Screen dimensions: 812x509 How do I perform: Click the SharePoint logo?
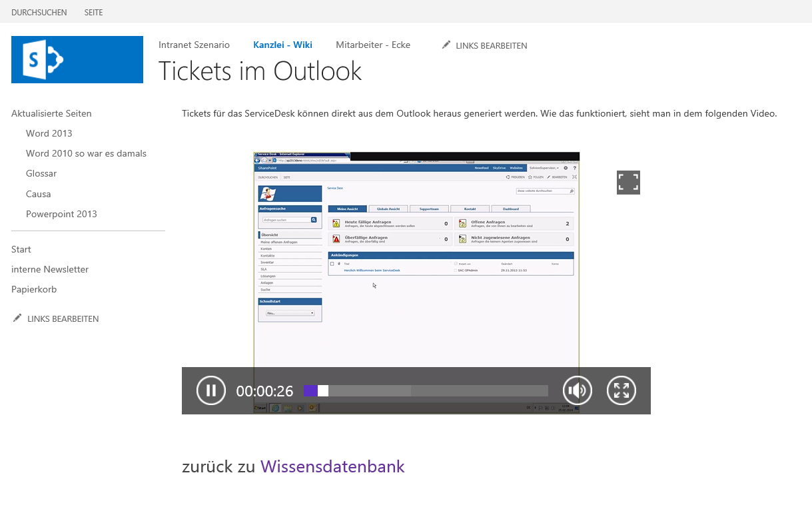[x=77, y=59]
